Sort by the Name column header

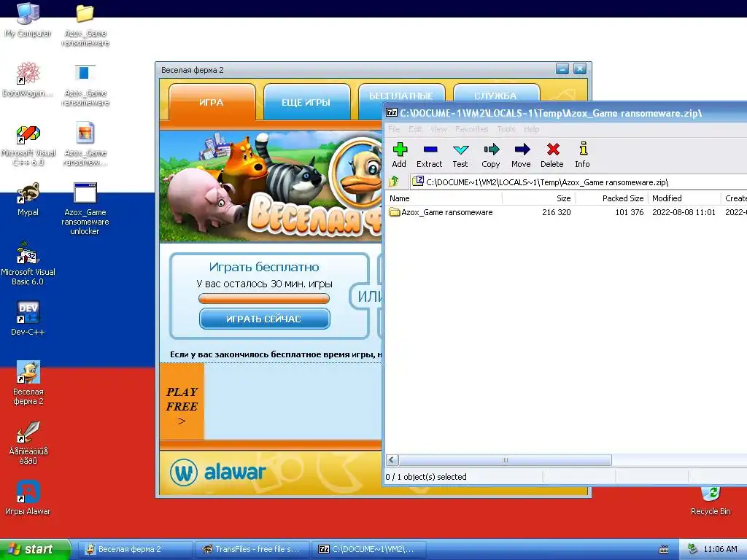(x=444, y=198)
